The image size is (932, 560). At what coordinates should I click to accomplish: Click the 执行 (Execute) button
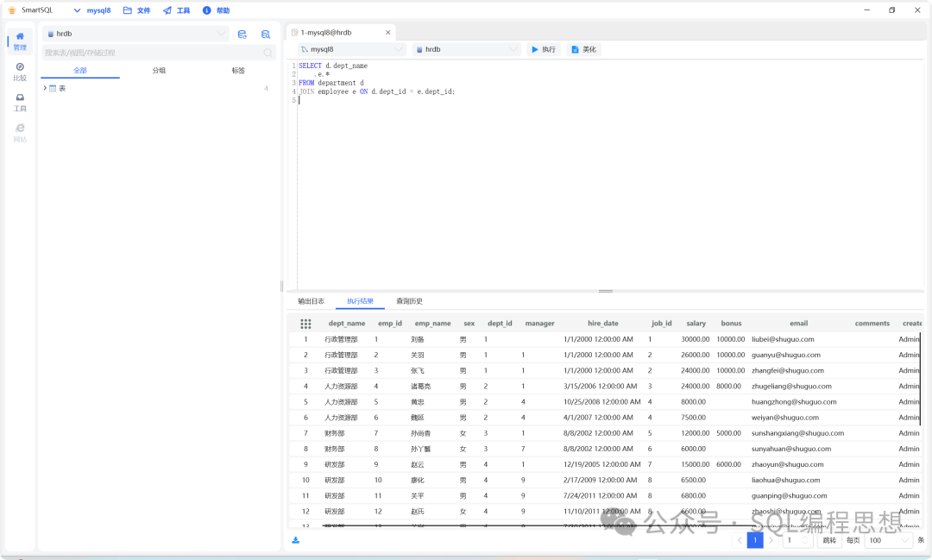pos(544,50)
